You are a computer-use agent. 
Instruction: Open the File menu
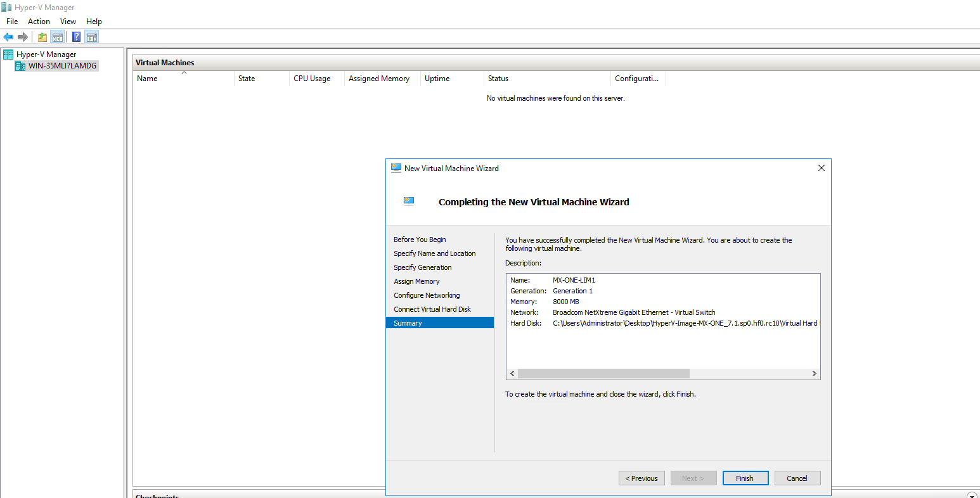pyautogui.click(x=12, y=22)
